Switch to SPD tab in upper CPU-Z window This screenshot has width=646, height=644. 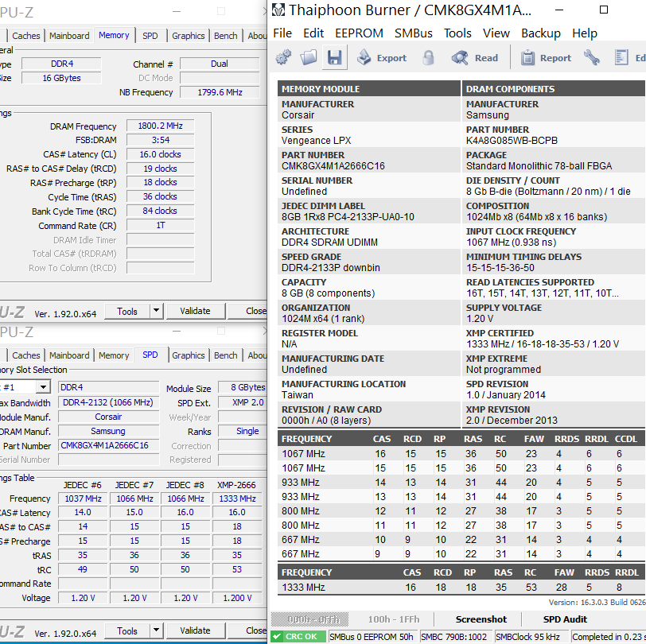pos(150,36)
